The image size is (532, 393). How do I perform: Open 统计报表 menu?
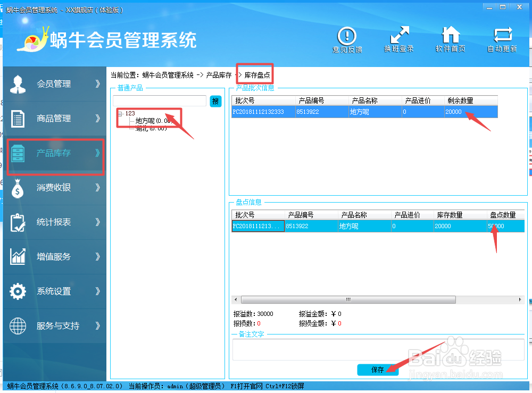[x=54, y=222]
